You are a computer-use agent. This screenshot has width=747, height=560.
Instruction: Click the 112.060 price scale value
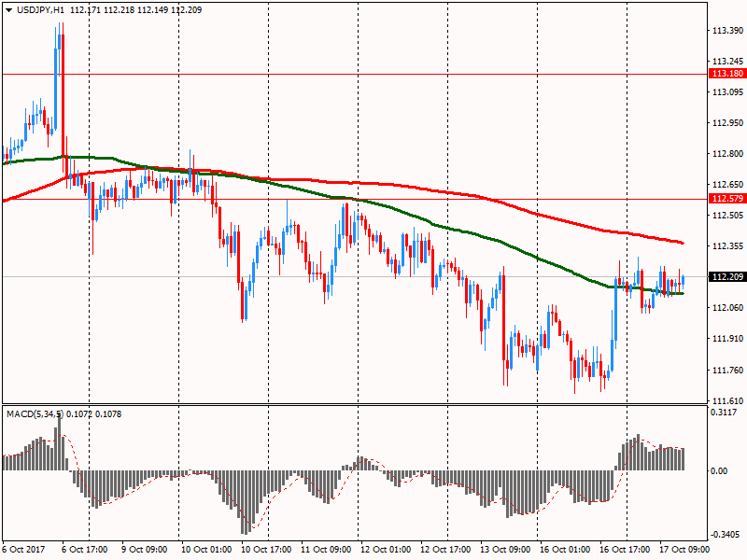coord(727,308)
